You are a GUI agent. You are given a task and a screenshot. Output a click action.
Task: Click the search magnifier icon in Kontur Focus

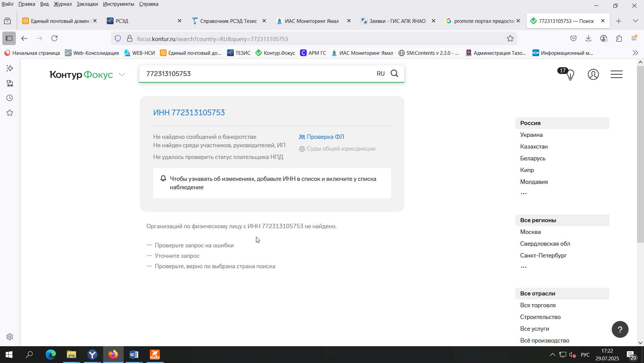click(394, 73)
